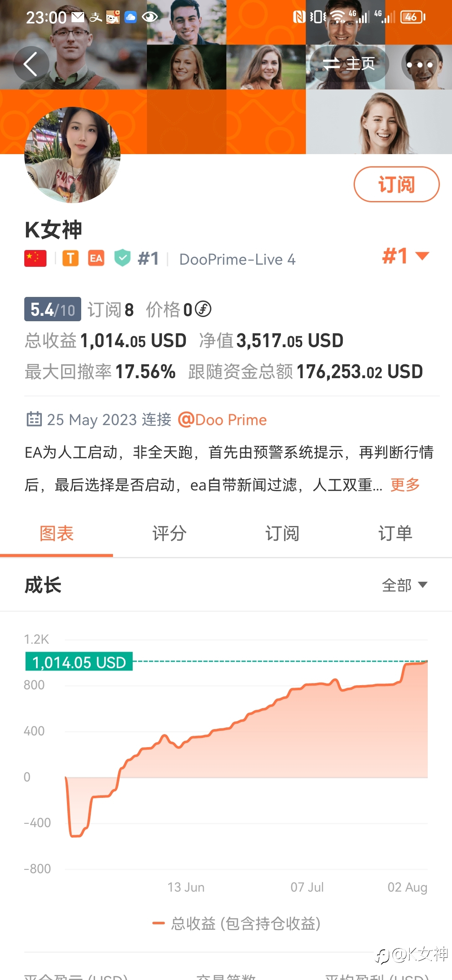Switch to the 订单 tab
The width and height of the screenshot is (452, 980).
395,534
